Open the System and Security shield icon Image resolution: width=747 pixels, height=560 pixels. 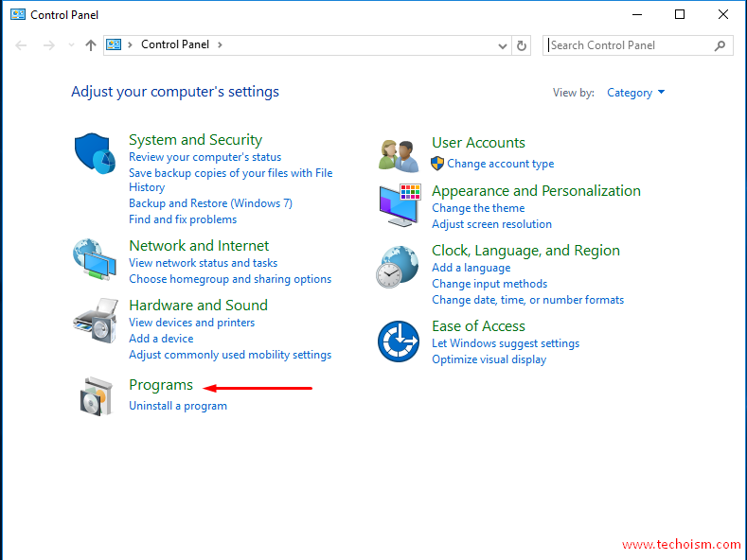[x=95, y=153]
